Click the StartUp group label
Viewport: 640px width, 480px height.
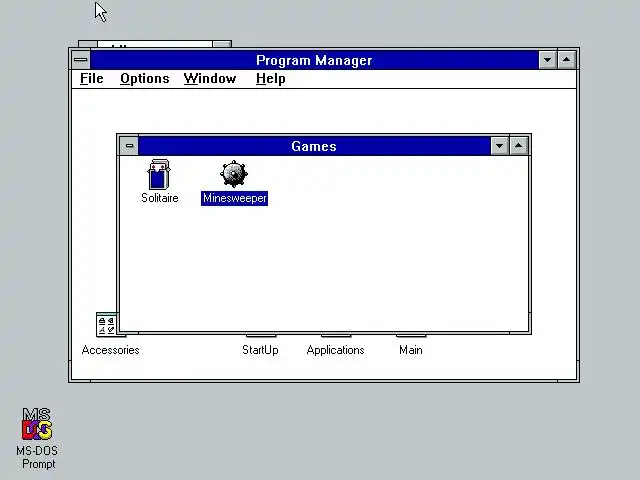pos(260,350)
